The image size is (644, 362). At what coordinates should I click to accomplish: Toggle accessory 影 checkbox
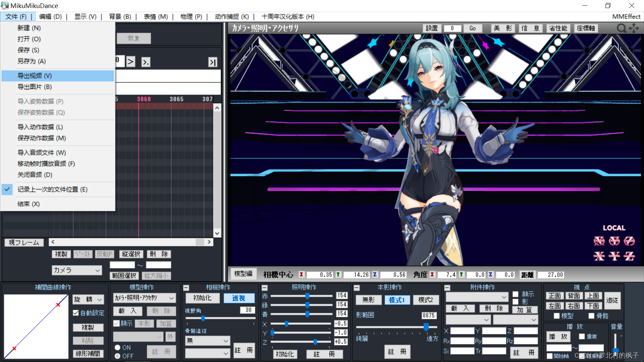[x=516, y=302]
